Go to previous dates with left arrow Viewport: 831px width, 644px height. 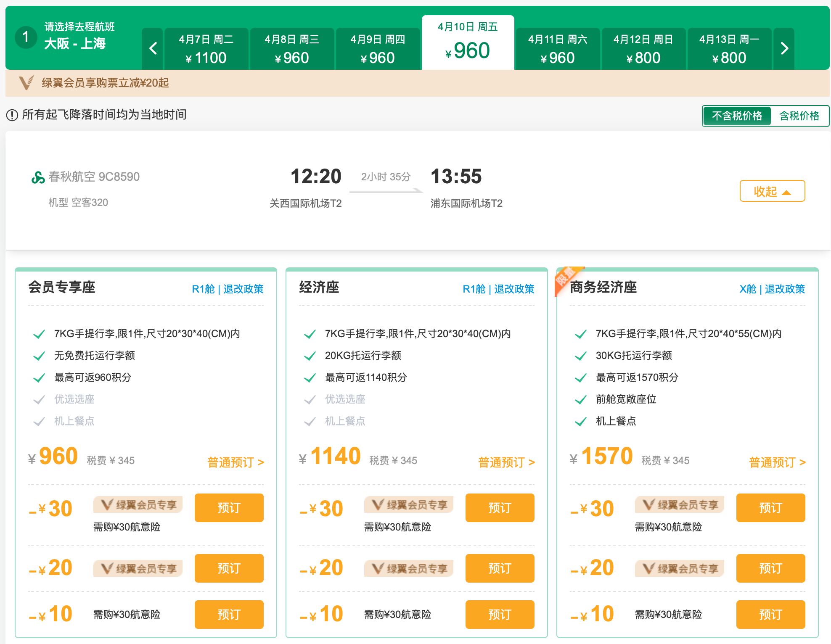pos(153,49)
